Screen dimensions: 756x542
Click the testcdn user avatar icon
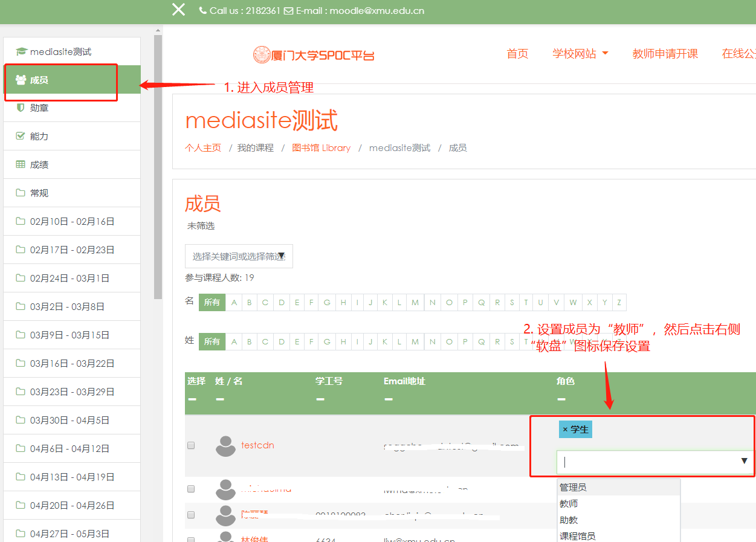tap(225, 446)
